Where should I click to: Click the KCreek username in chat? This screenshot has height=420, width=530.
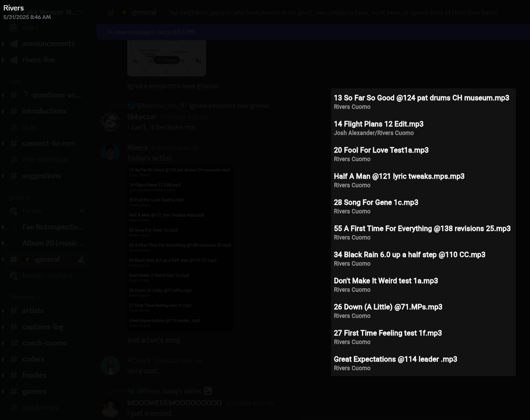pyautogui.click(x=139, y=361)
